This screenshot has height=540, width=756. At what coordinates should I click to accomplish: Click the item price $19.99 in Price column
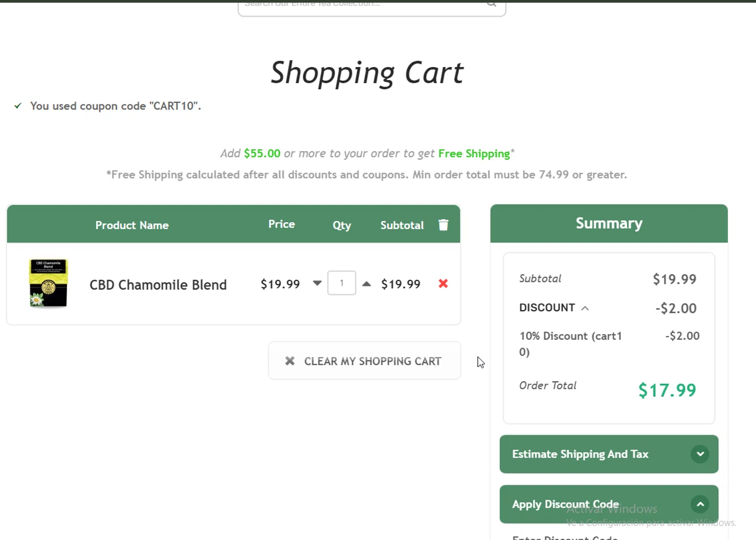tap(280, 284)
